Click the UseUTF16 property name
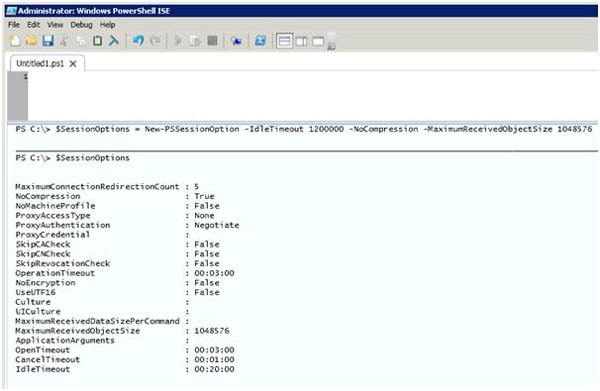The image size is (600, 391). 35,292
